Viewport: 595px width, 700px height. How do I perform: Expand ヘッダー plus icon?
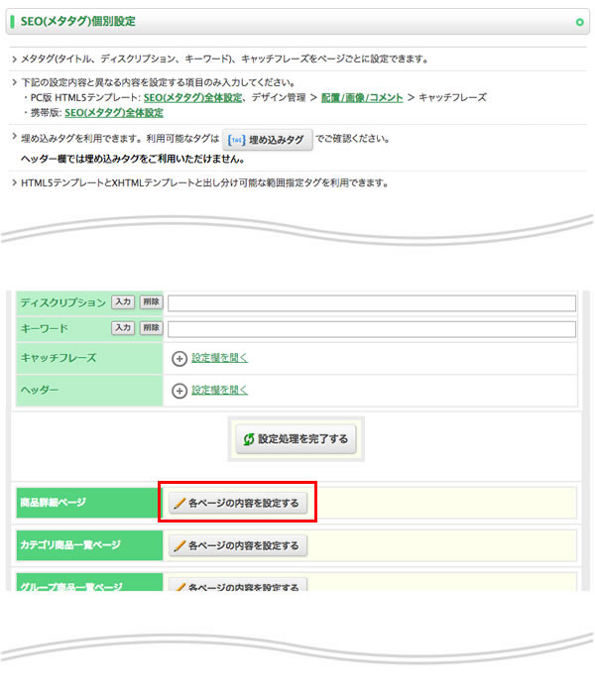pyautogui.click(x=179, y=391)
